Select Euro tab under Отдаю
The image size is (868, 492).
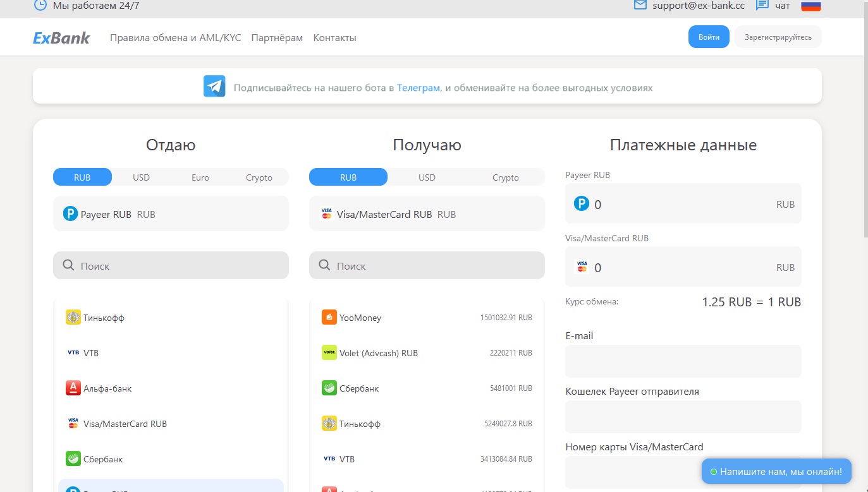[200, 177]
